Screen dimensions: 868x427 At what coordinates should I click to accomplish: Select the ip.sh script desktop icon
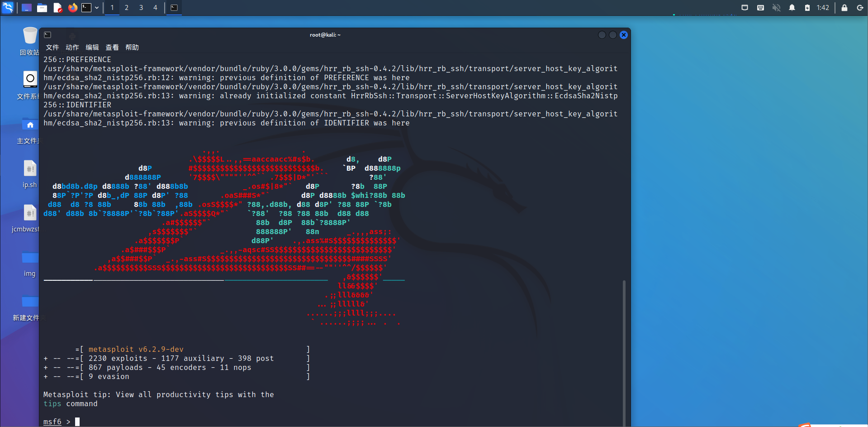(x=30, y=174)
